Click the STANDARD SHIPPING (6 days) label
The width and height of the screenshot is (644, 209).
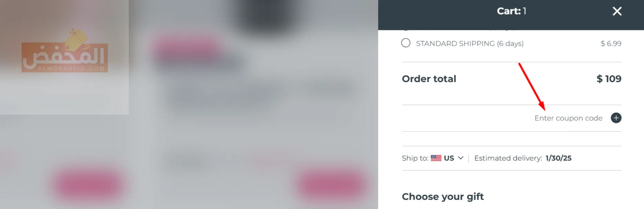[469, 43]
